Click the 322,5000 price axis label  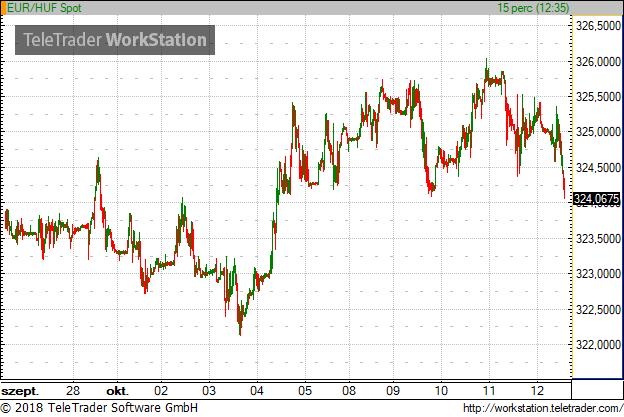click(598, 310)
